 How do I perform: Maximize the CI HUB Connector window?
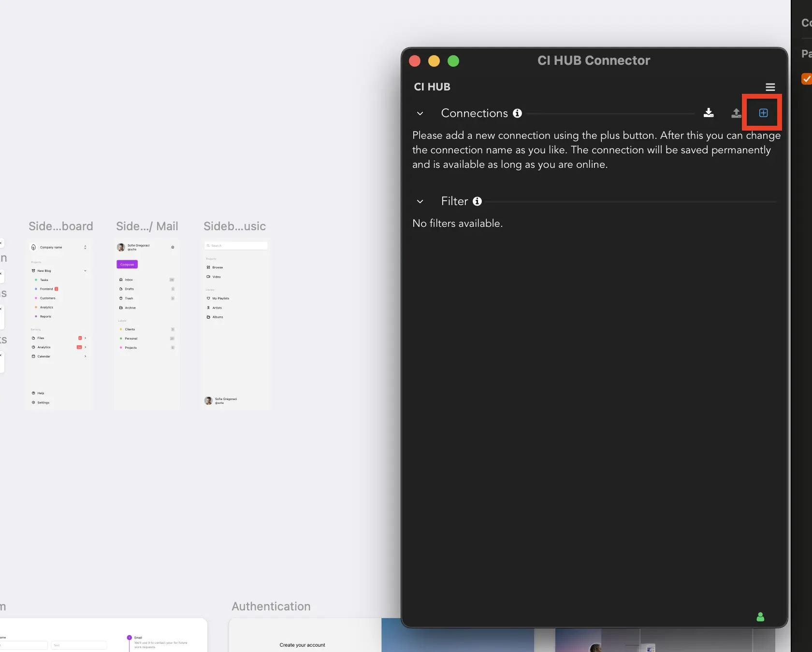(453, 61)
